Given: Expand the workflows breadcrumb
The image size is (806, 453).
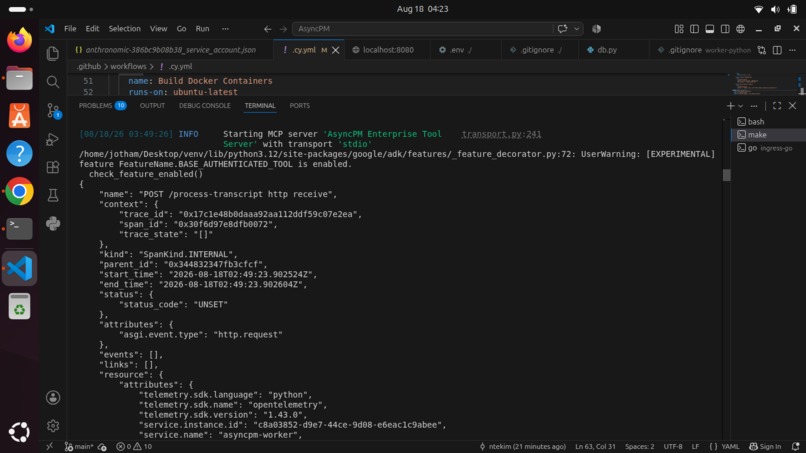Looking at the screenshot, I should tap(128, 66).
